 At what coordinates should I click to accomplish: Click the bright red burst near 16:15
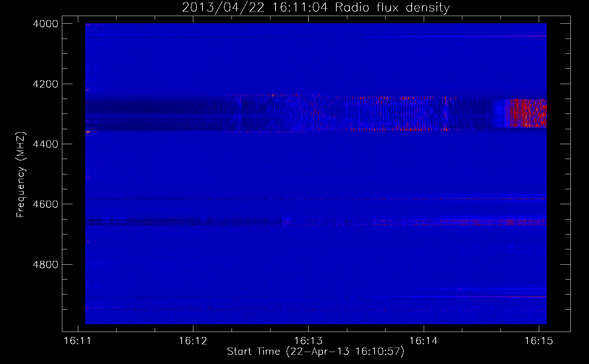[x=527, y=113]
